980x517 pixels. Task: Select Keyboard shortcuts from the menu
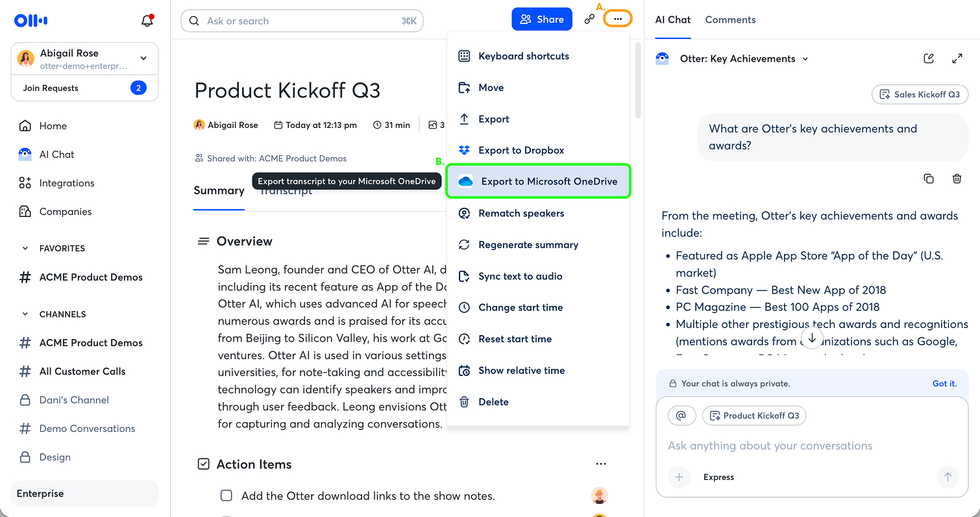[x=538, y=56]
